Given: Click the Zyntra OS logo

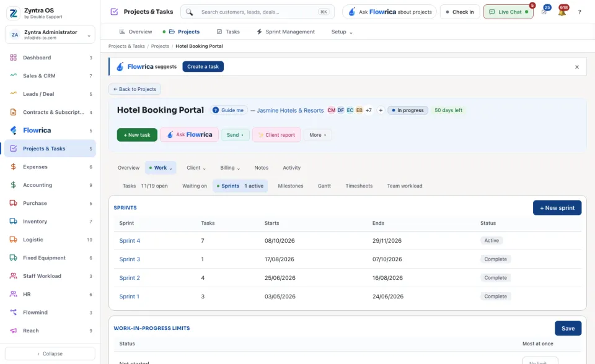Looking at the screenshot, I should pos(13,13).
